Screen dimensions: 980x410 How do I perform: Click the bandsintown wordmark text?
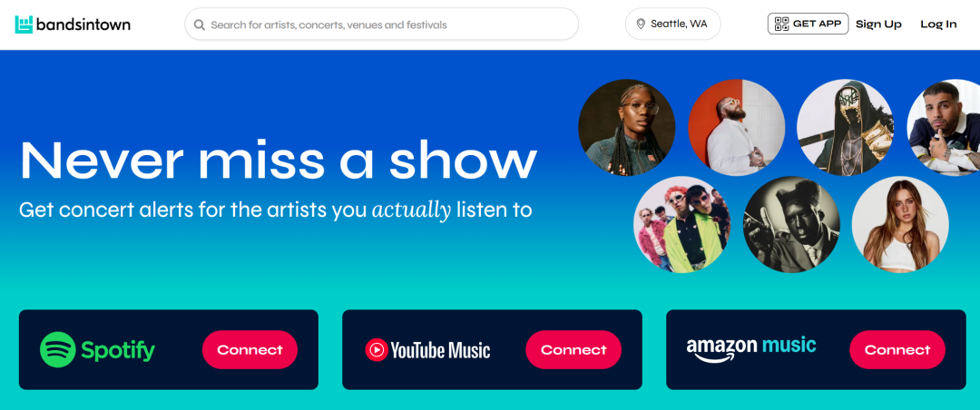click(x=83, y=24)
